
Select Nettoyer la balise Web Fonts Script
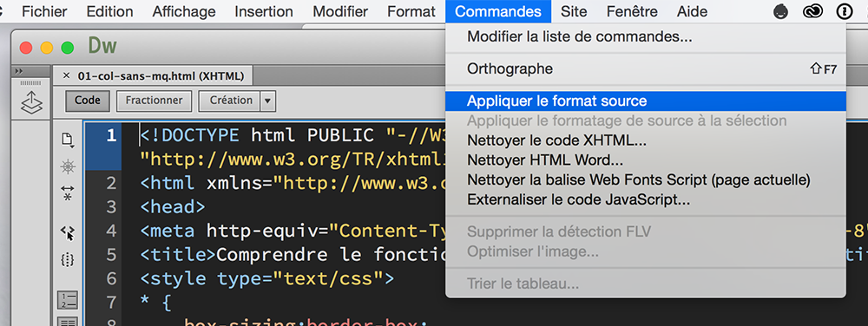[x=646, y=179]
